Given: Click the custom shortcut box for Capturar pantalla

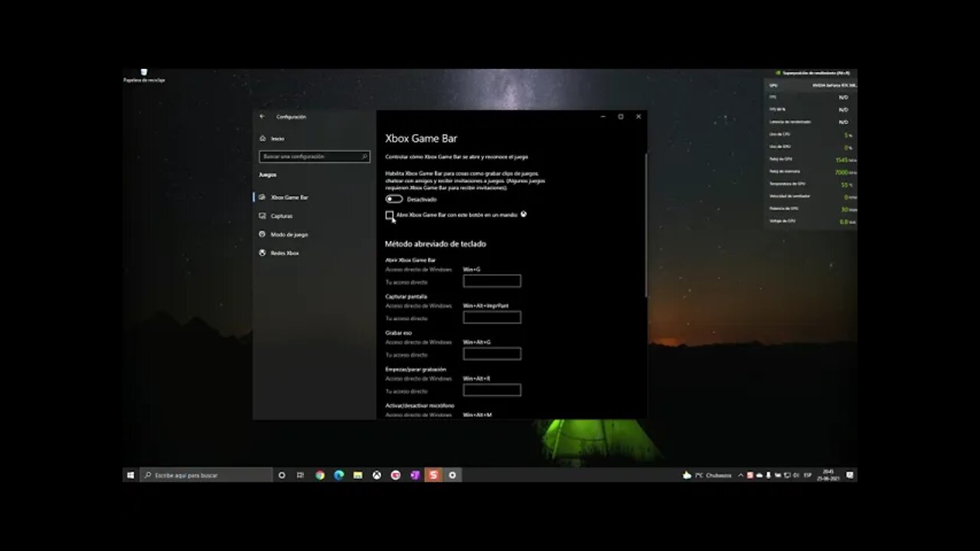Looking at the screenshot, I should [x=492, y=317].
